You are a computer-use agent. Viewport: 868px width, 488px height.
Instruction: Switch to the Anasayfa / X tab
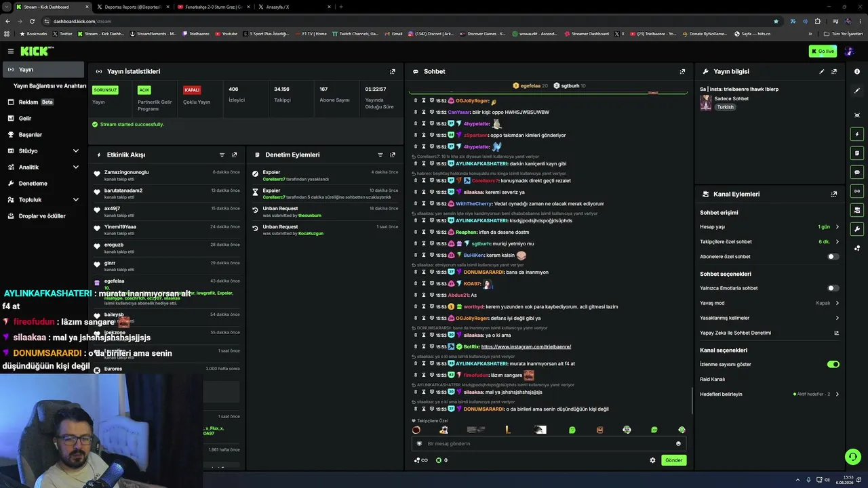pyautogui.click(x=293, y=7)
